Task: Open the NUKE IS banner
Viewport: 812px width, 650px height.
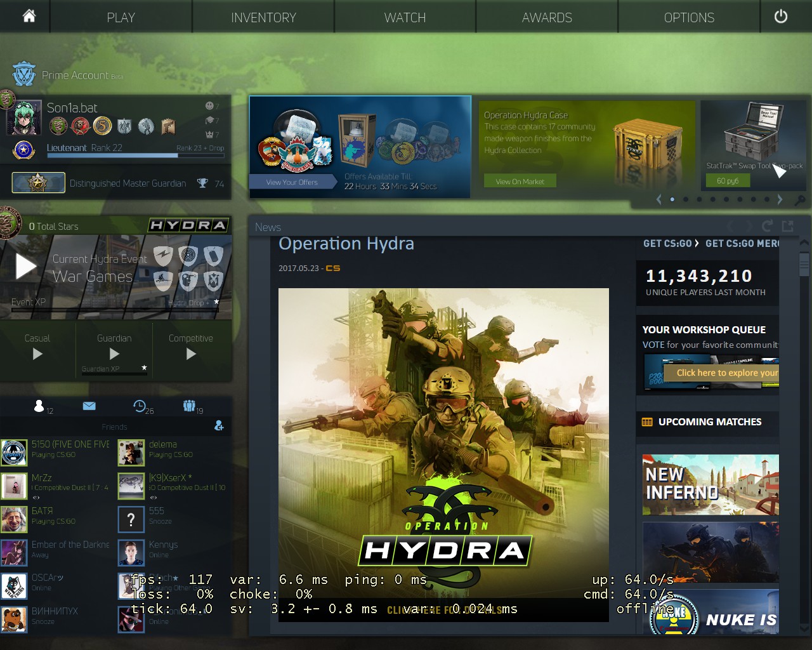Action: point(710,611)
